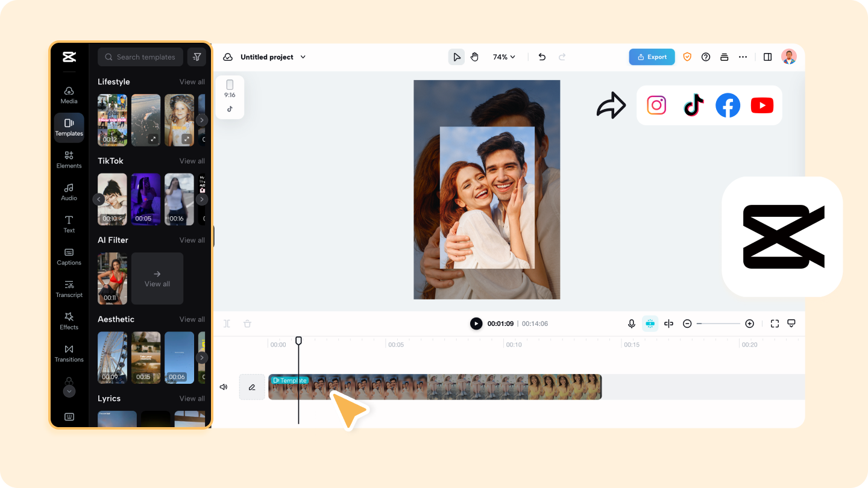Open the Elements tab
Screen dimensions: 868x488
[x=69, y=160]
